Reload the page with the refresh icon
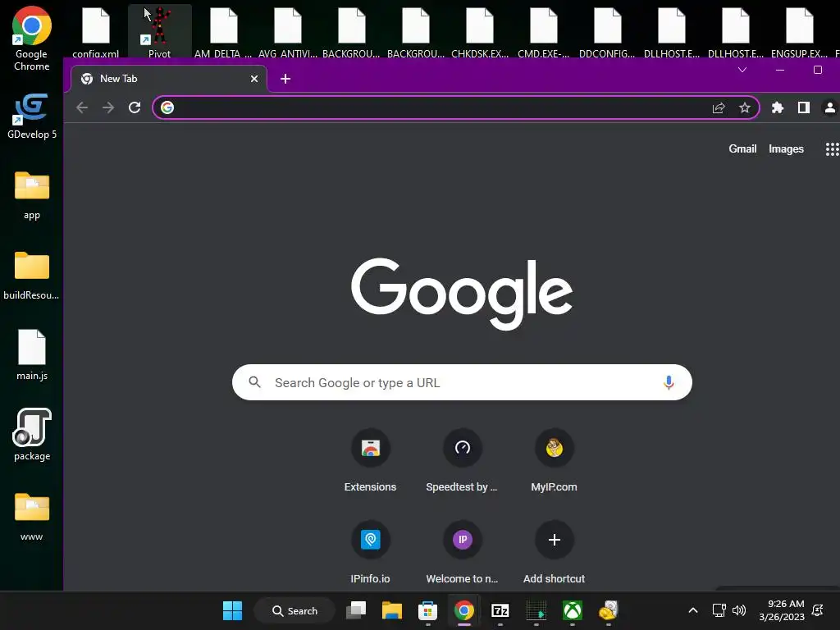The height and width of the screenshot is (630, 840). tap(135, 107)
